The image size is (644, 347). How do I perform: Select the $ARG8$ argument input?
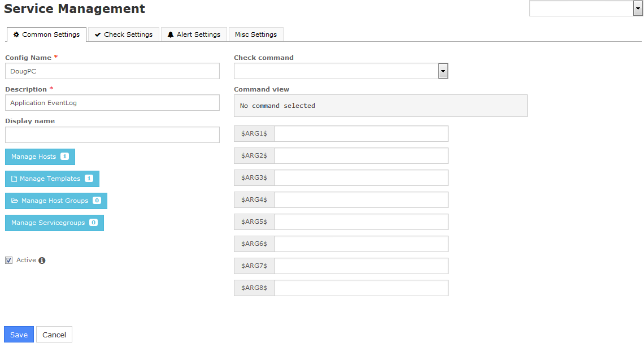click(361, 288)
